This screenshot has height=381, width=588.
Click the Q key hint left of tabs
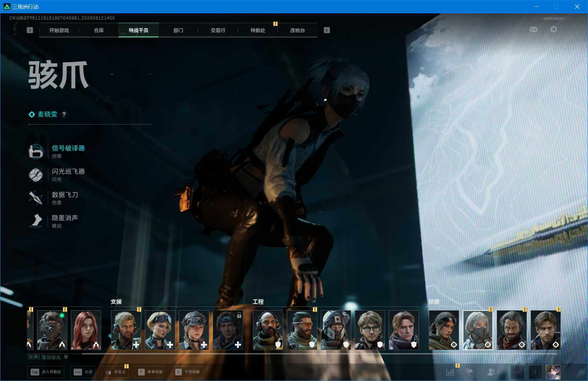30,30
